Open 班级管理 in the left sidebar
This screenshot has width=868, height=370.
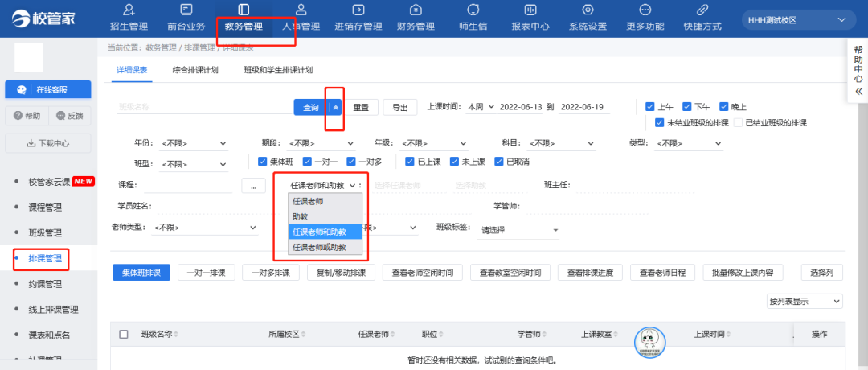(45, 232)
